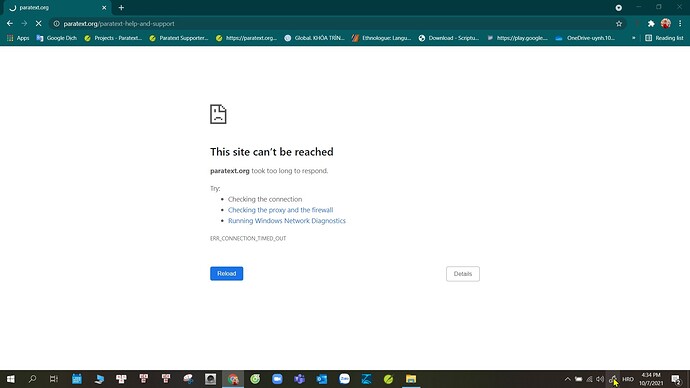Click the input language indicator in tray
Screen dimensions: 690x388
628,379
